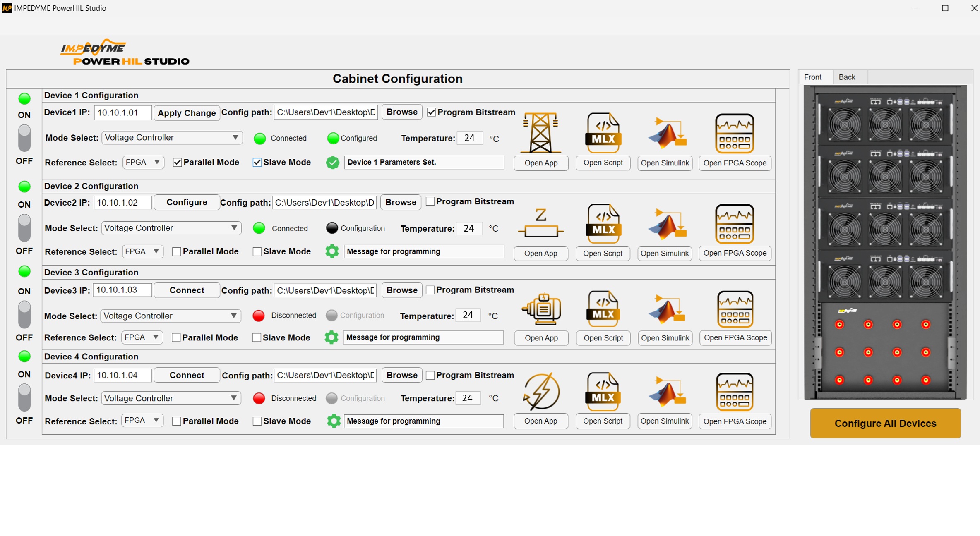This screenshot has height=536, width=980.
Task: Click Device 4 lightning bolt app icon
Action: coord(541,392)
